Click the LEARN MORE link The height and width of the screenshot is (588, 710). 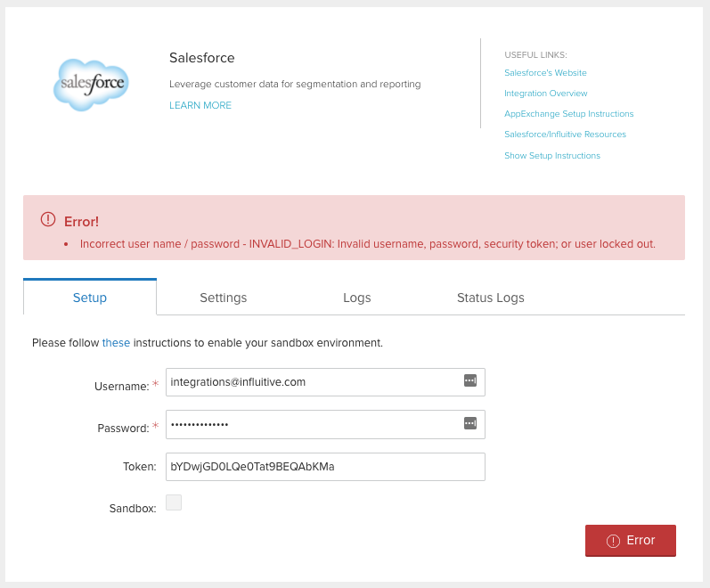[200, 105]
